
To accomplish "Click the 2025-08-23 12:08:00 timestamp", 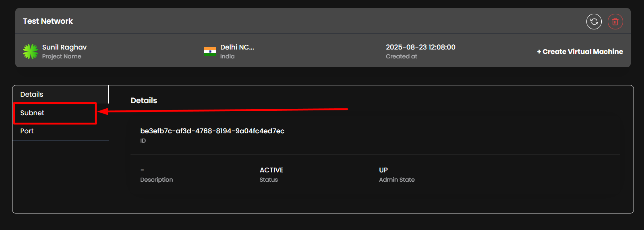I will [420, 47].
